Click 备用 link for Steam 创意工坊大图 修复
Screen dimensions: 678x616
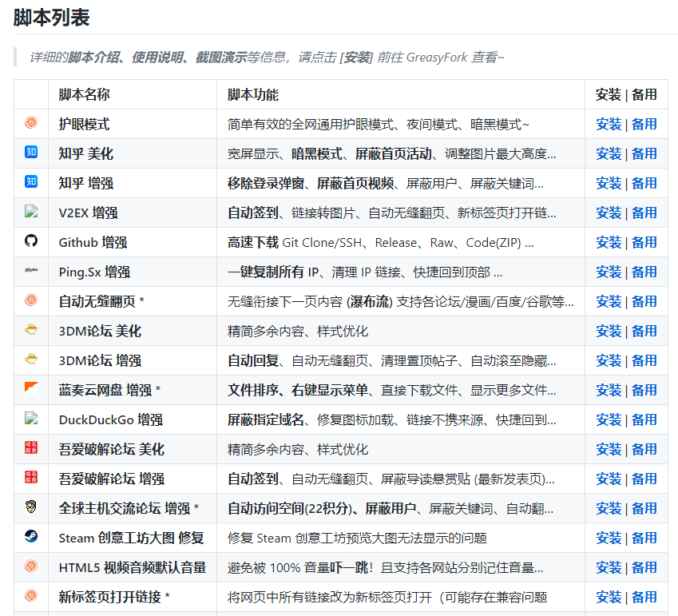coord(644,538)
